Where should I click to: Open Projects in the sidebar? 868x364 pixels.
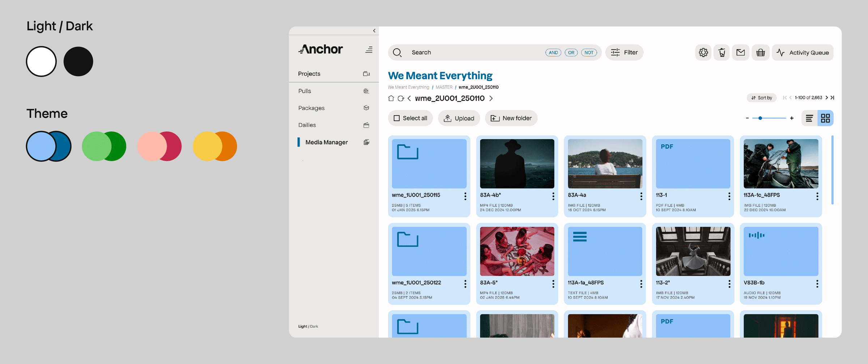(334, 74)
